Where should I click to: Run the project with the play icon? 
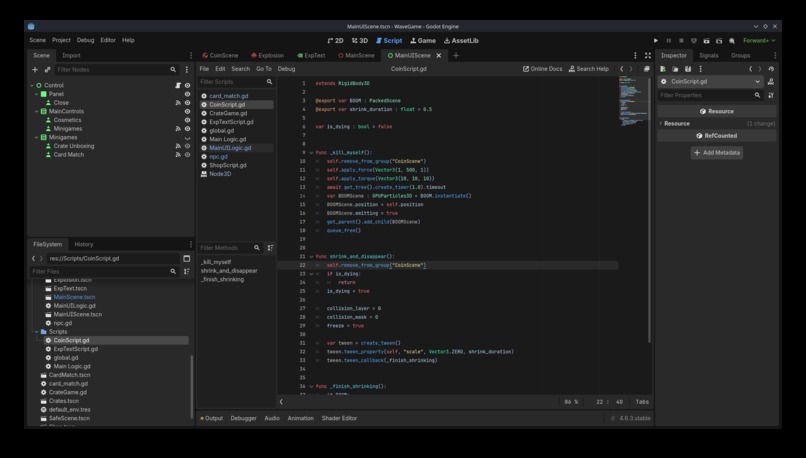[x=656, y=41]
